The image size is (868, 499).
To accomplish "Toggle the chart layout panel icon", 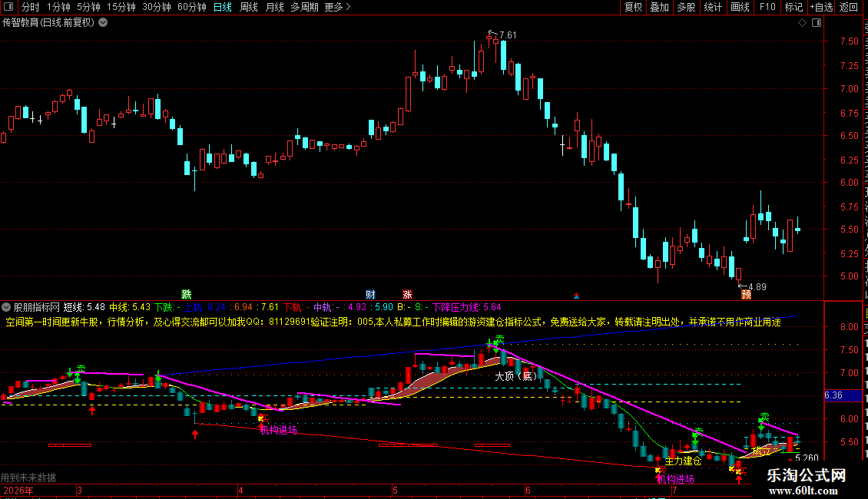I will pyautogui.click(x=817, y=23).
